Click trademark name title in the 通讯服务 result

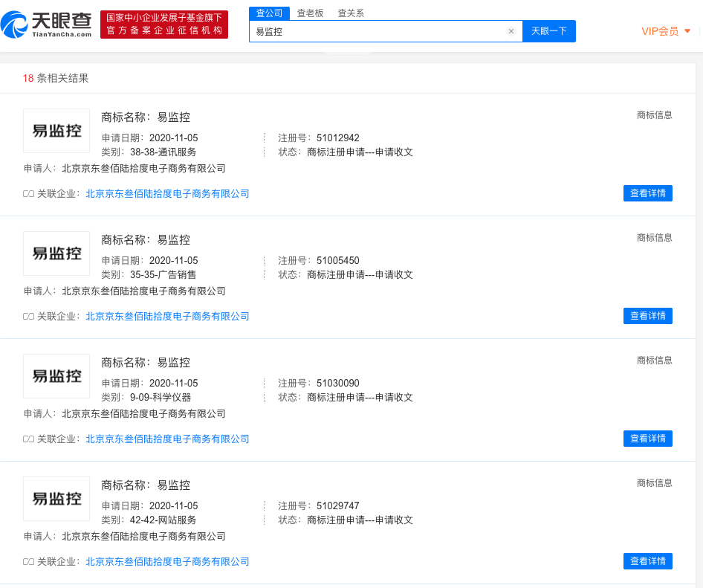pos(146,117)
